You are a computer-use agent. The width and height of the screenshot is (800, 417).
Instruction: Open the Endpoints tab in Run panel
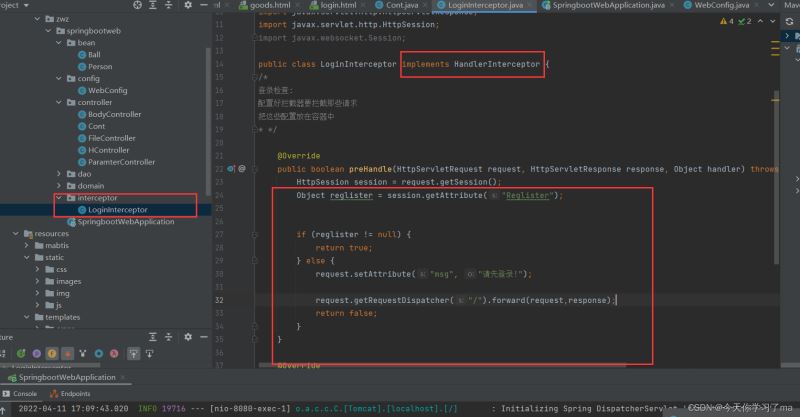(x=68, y=394)
